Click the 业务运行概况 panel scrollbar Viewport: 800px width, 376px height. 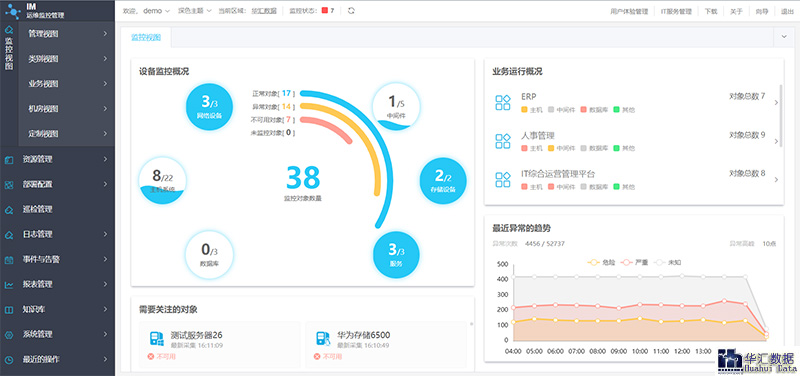coord(781,116)
